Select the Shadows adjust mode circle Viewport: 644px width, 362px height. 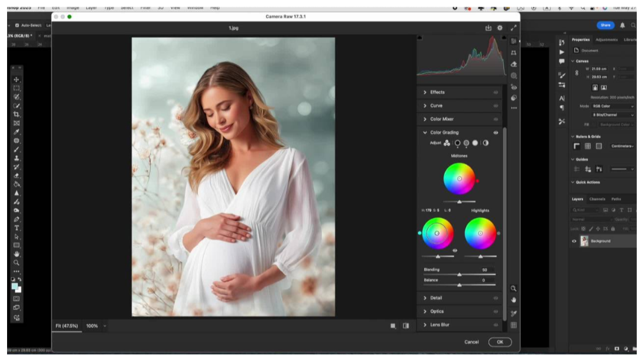(457, 143)
